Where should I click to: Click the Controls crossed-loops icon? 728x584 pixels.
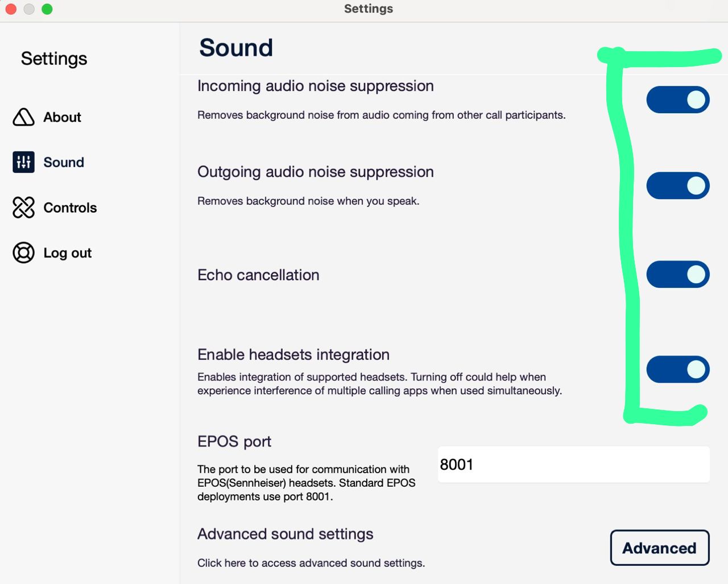[x=23, y=208]
